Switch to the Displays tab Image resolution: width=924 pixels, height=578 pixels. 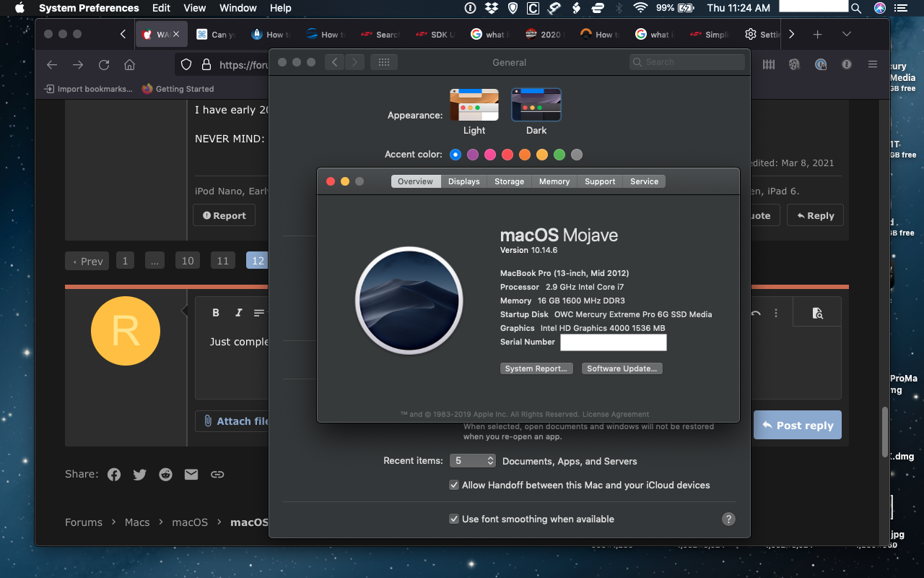[x=463, y=181]
